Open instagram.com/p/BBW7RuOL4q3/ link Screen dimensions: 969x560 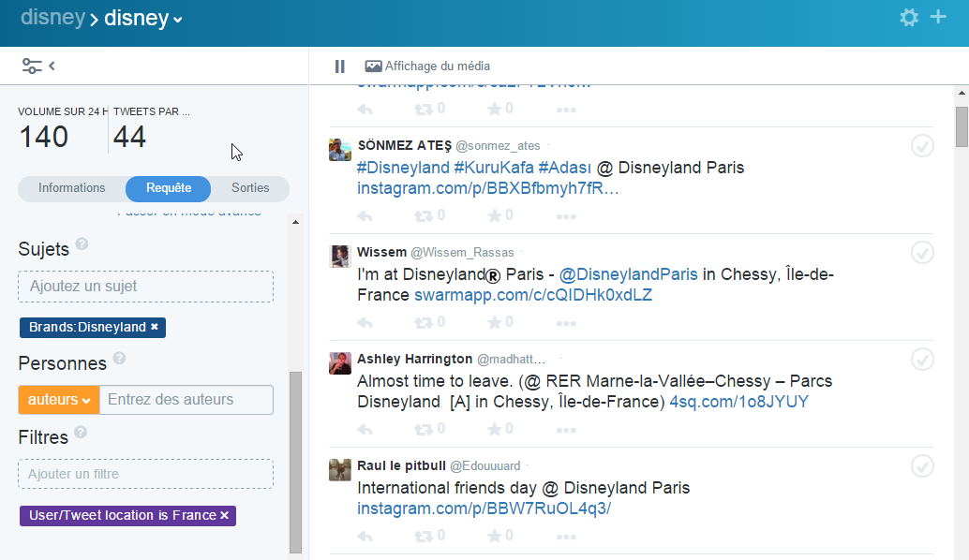coord(484,508)
